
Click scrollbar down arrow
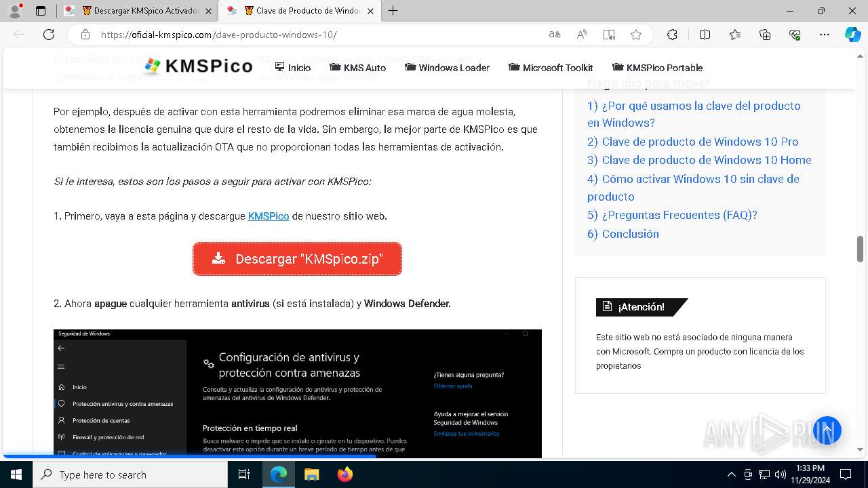(861, 449)
